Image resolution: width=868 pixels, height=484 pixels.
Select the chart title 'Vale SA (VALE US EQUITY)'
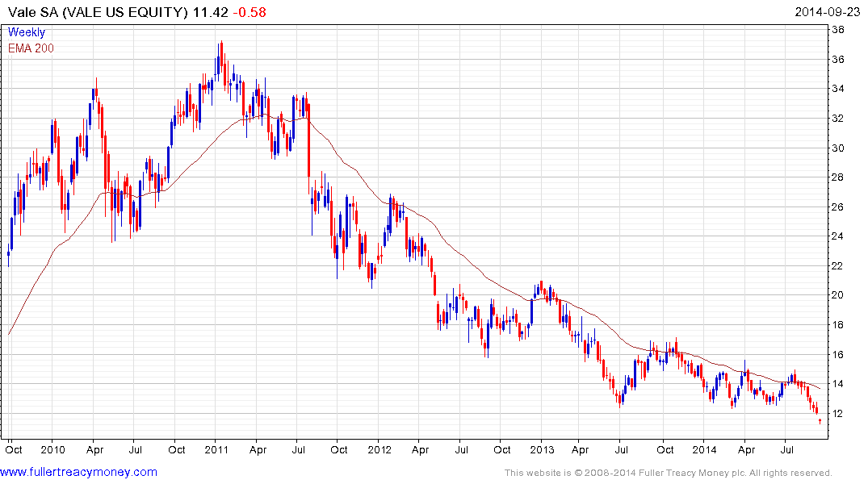98,12
